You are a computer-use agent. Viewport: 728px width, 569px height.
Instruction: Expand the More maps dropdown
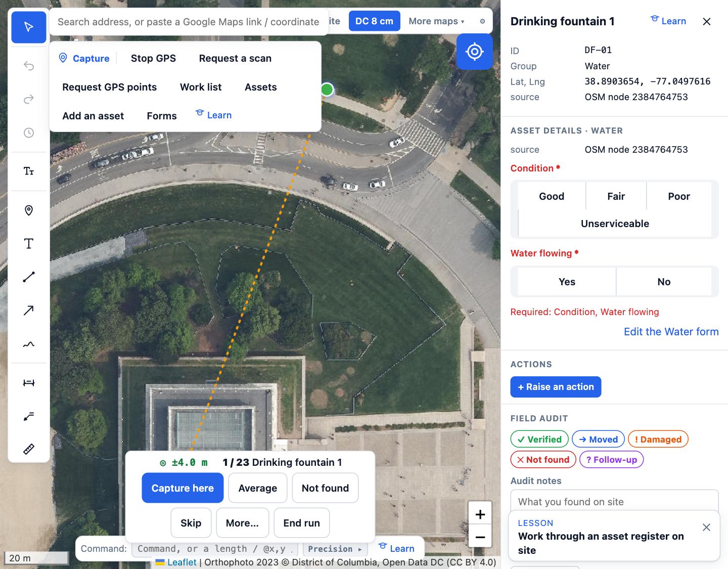436,21
